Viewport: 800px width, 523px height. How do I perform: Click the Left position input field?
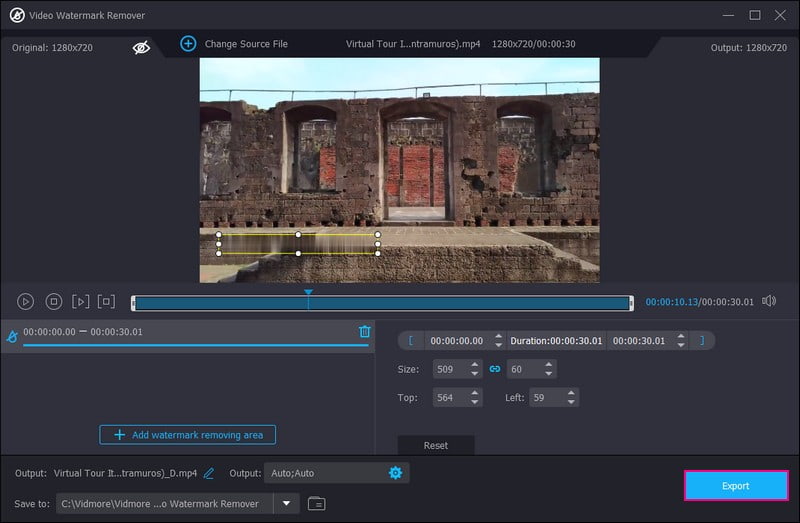[542, 398]
